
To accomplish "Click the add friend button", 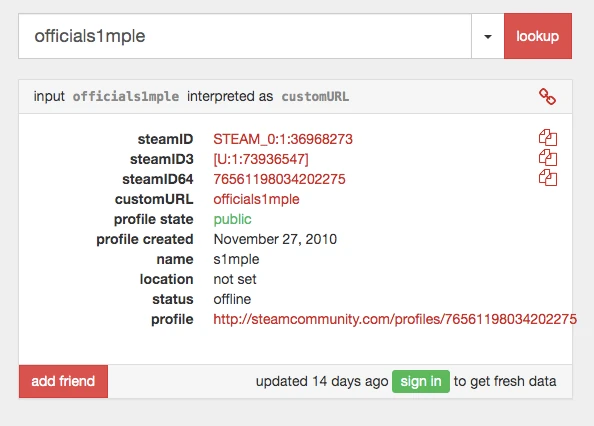I will pos(63,381).
